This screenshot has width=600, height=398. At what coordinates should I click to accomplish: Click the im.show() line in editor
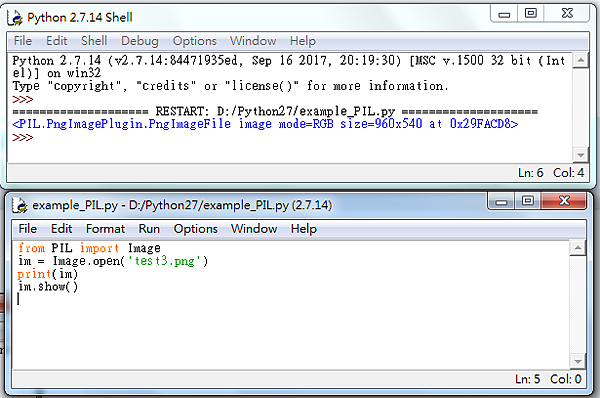click(x=48, y=287)
